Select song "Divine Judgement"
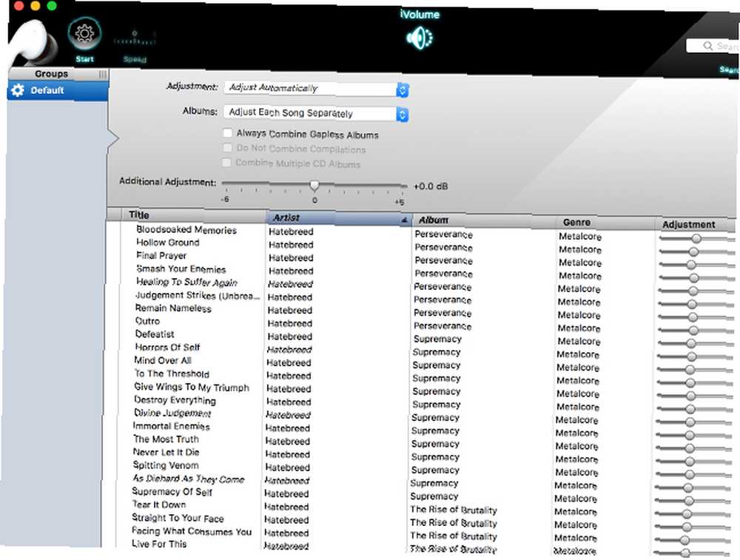This screenshot has width=740, height=560. click(172, 413)
